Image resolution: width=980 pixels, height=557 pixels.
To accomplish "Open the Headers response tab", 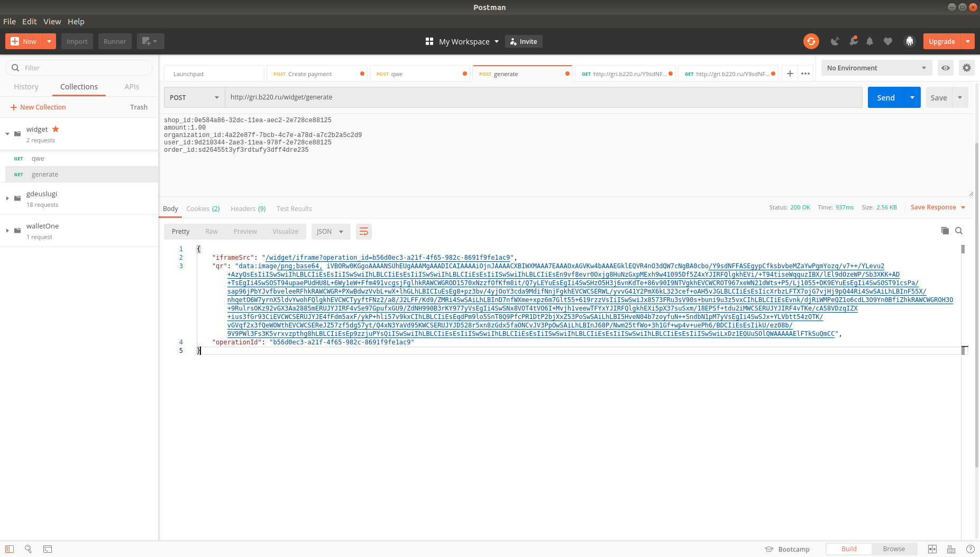I will 248,209.
